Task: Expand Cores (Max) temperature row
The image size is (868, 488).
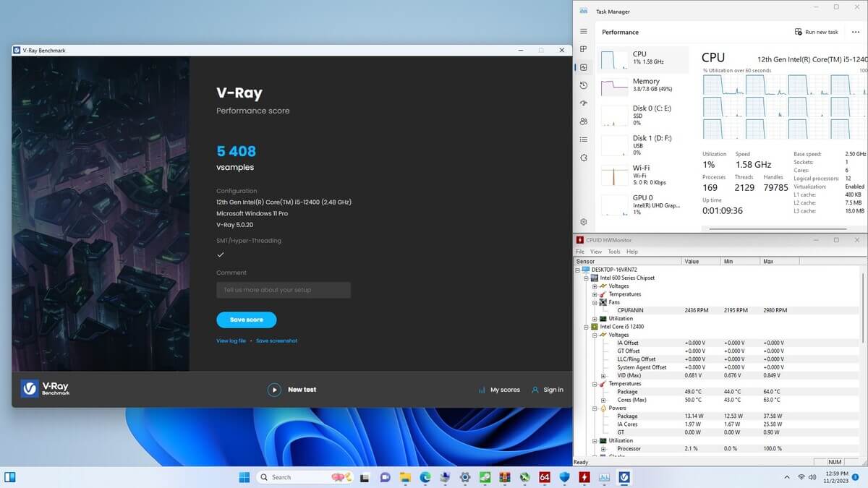Action: 603,400
